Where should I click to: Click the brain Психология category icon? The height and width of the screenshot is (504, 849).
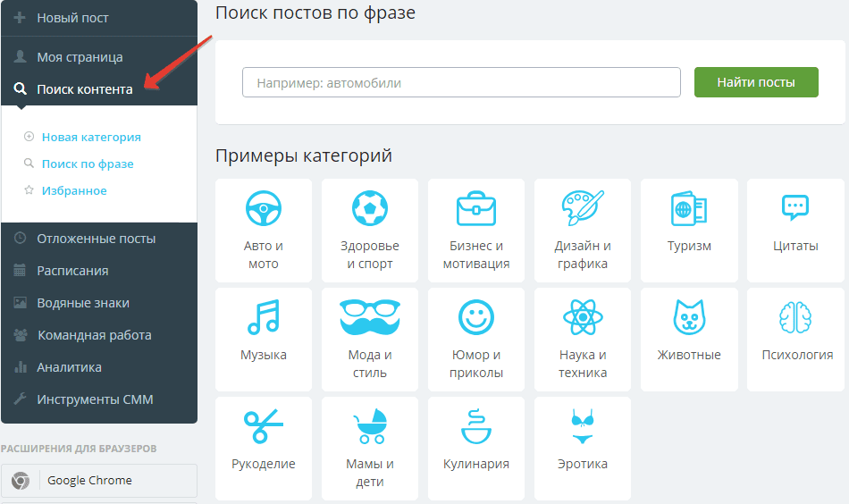pyautogui.click(x=795, y=316)
